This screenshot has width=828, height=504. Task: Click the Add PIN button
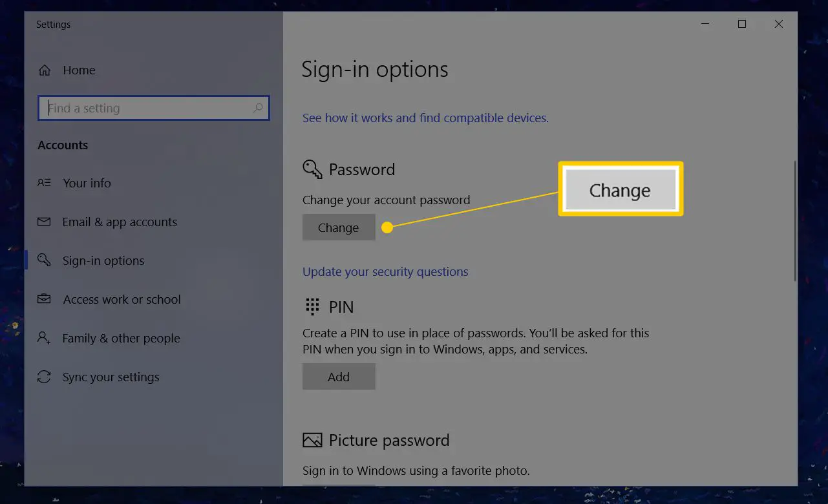coord(339,377)
